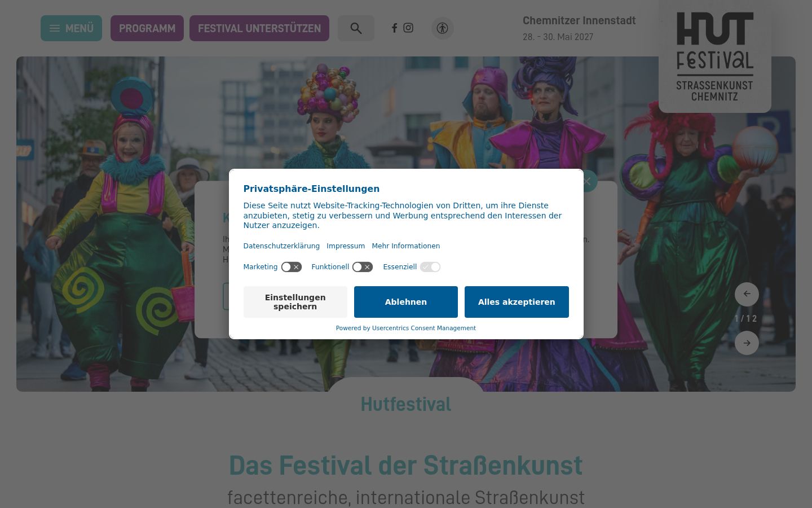
Task: Open the Instagram icon link
Action: click(408, 28)
